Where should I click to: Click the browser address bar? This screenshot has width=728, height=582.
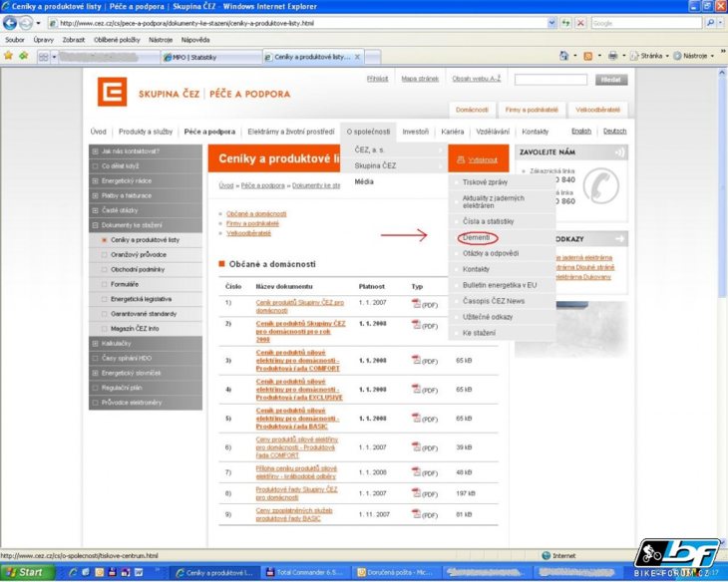click(297, 23)
